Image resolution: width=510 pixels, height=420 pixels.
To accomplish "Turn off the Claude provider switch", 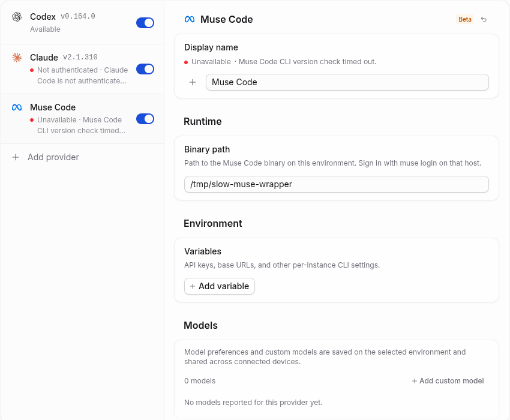I will tap(145, 69).
